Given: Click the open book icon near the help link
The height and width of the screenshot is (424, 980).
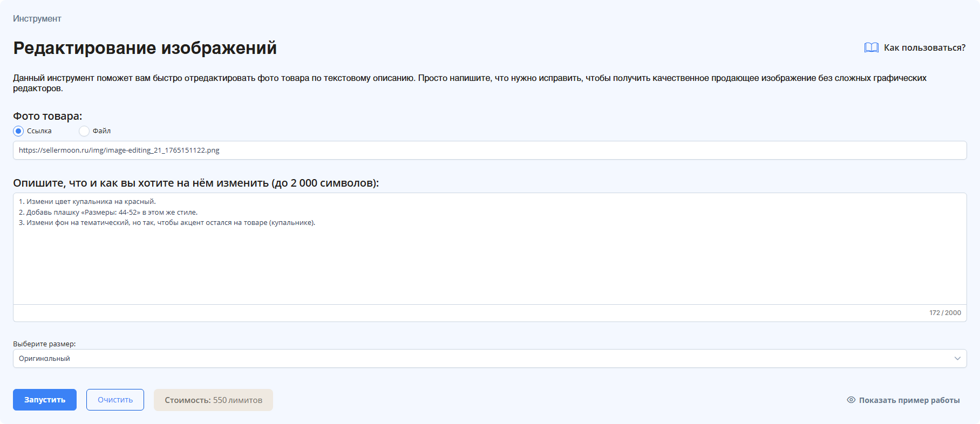Looking at the screenshot, I should click(x=871, y=47).
